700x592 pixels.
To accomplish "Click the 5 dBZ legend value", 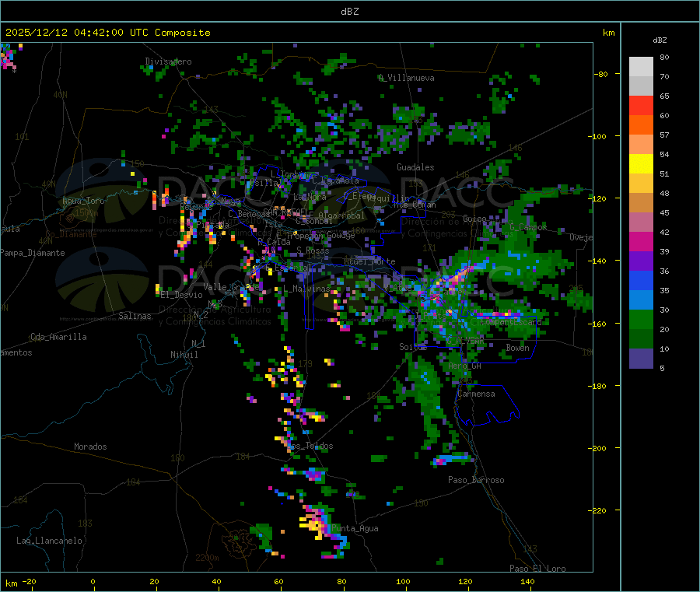I will tap(662, 368).
